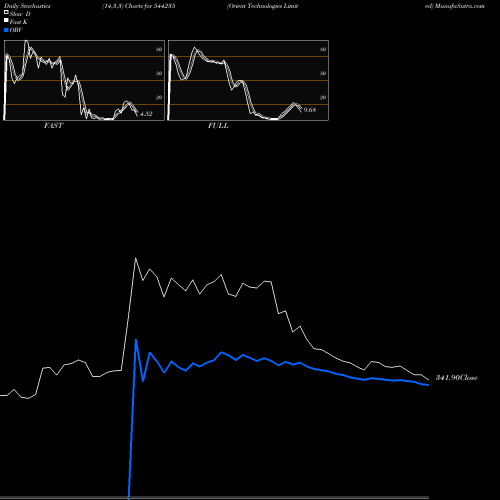Click the Daily Stochastics title text
This screenshot has height=500, width=500.
(x=27, y=6)
